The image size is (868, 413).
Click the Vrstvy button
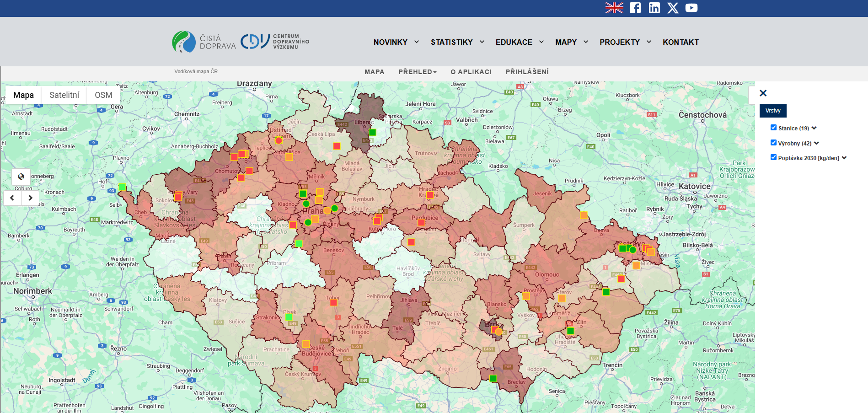coord(773,111)
